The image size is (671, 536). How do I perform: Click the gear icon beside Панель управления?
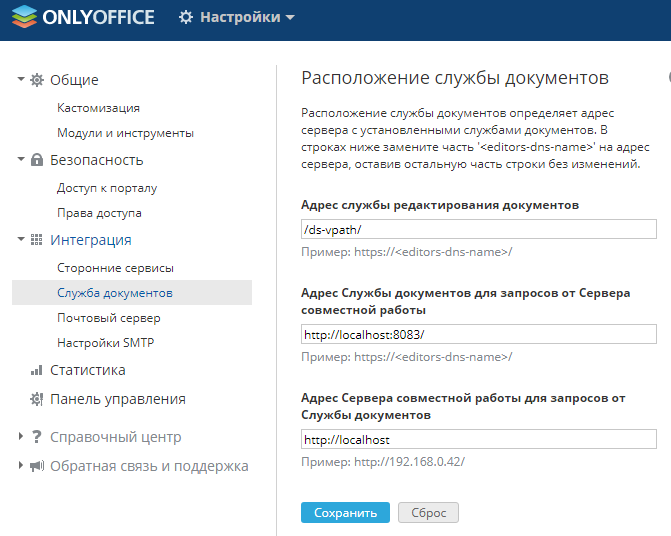[x=37, y=399]
